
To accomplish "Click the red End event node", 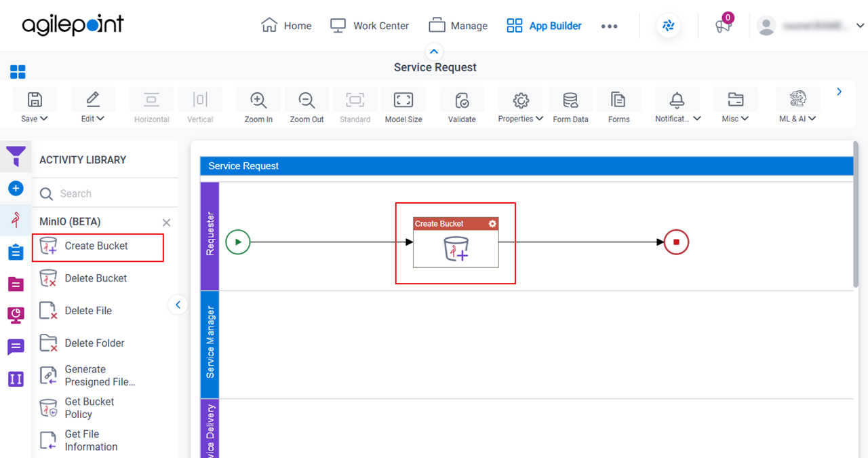I will click(676, 242).
